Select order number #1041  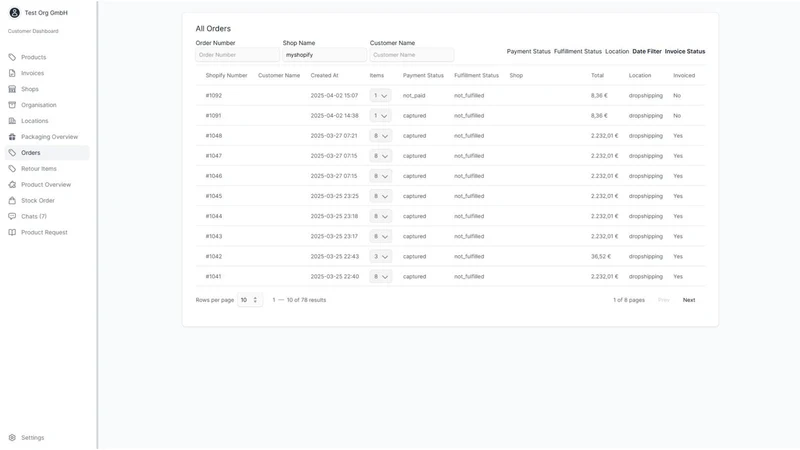[213, 277]
